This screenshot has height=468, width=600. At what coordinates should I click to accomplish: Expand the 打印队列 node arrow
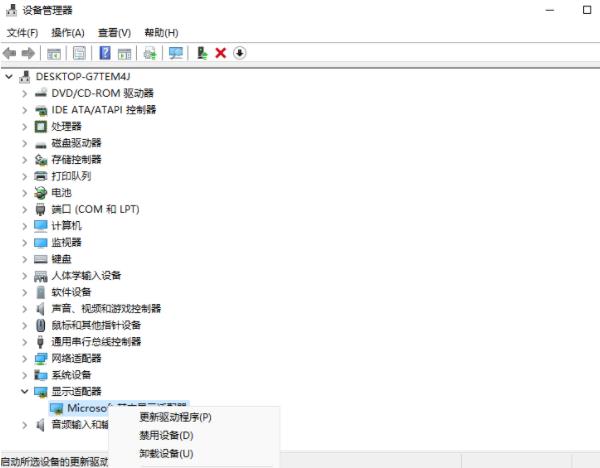pyautogui.click(x=24, y=176)
